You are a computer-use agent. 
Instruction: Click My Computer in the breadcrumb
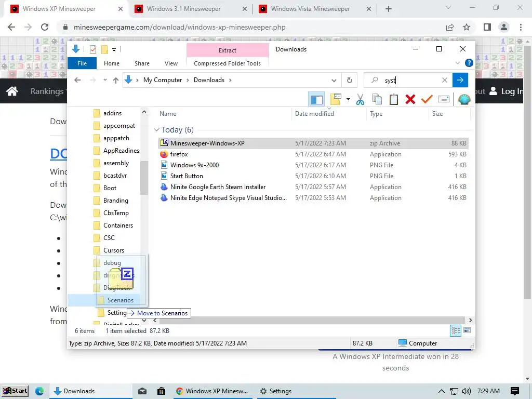(x=163, y=80)
